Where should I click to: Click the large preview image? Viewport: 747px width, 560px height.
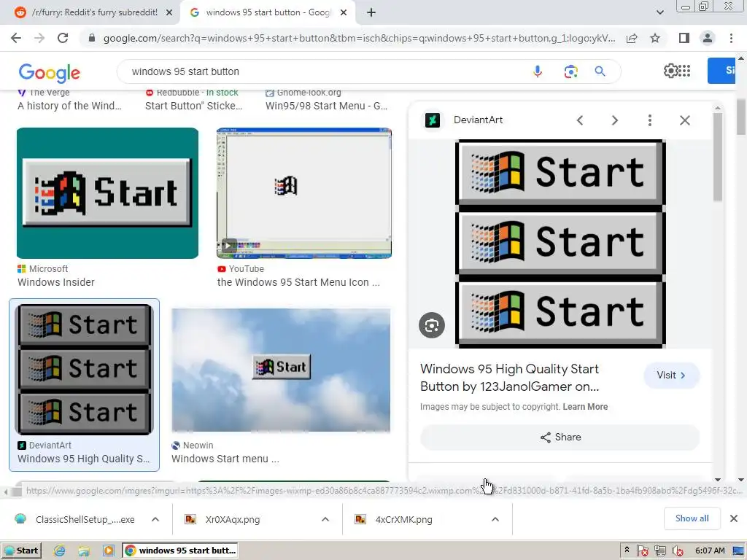[560, 244]
